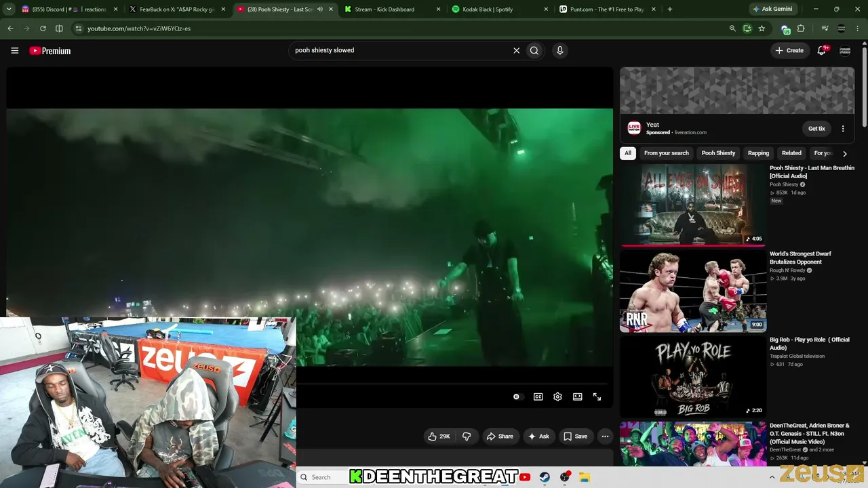Install app icon in address bar
Image resolution: width=868 pixels, height=488 pixels.
point(747,28)
